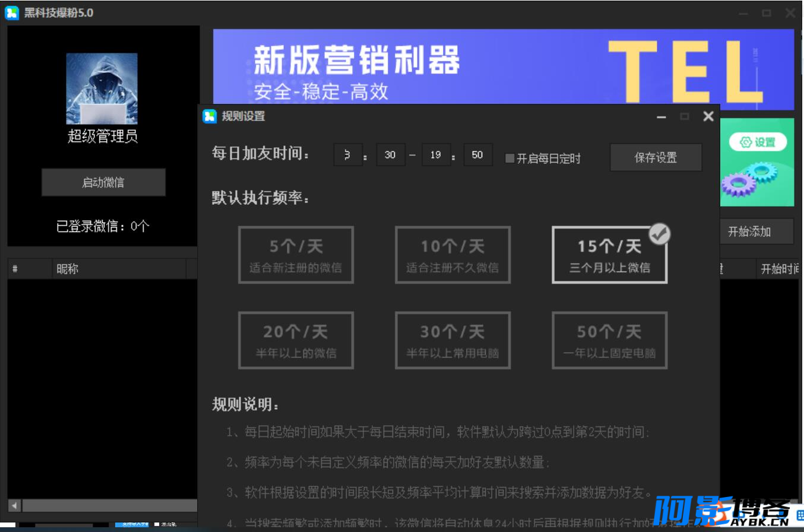The image size is (804, 532).
Task: Close the 规则设置 dialog
Action: 708,116
